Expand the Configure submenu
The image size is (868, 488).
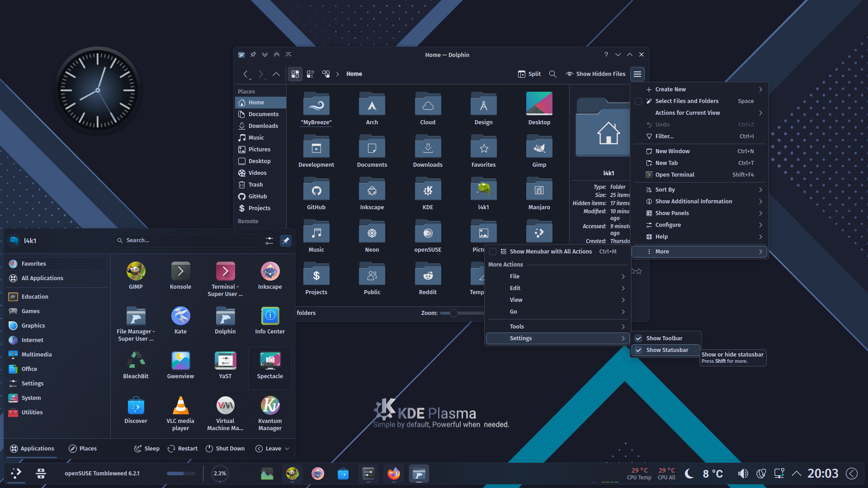699,225
